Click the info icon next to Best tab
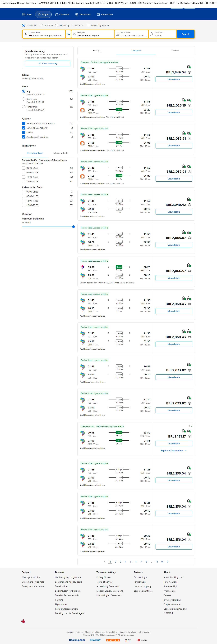The width and height of the screenshot is (217, 644). coord(100,51)
